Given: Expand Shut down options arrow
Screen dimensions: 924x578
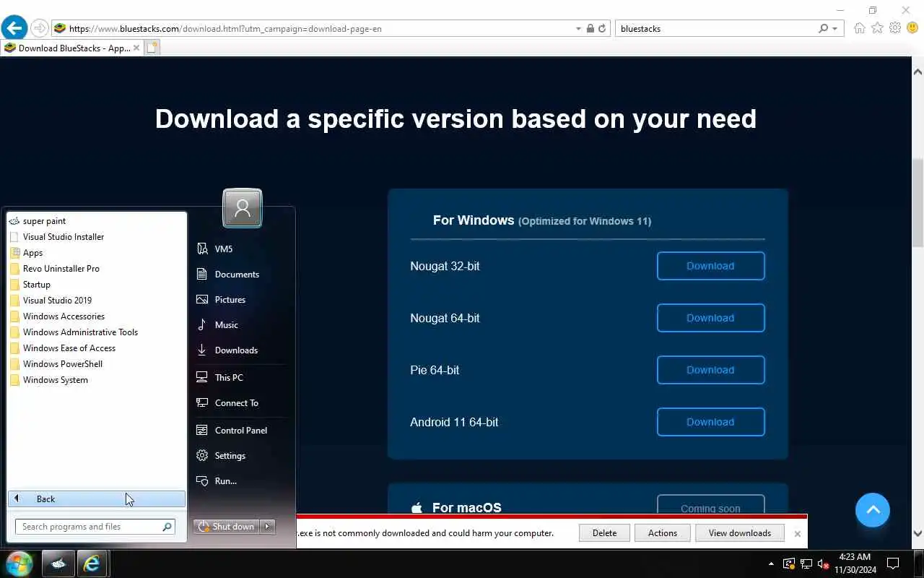Looking at the screenshot, I should [x=268, y=527].
